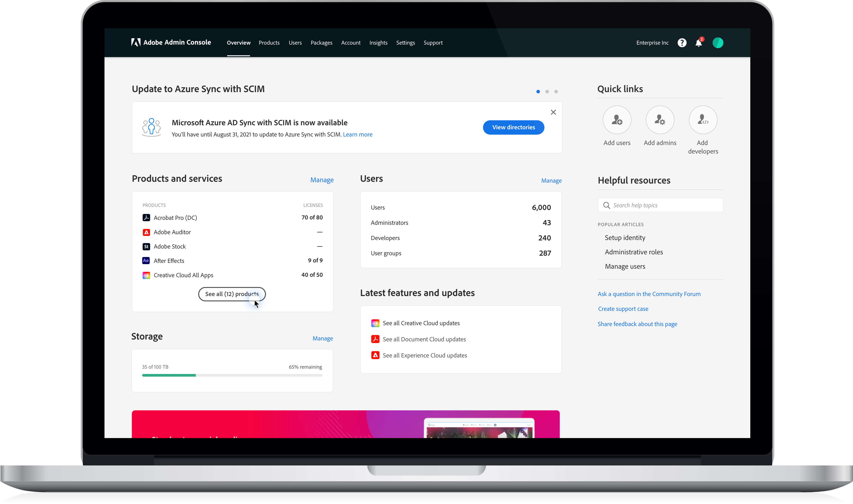Viewport: 853px width, 504px height.
Task: Click Create support case link
Action: (623, 309)
